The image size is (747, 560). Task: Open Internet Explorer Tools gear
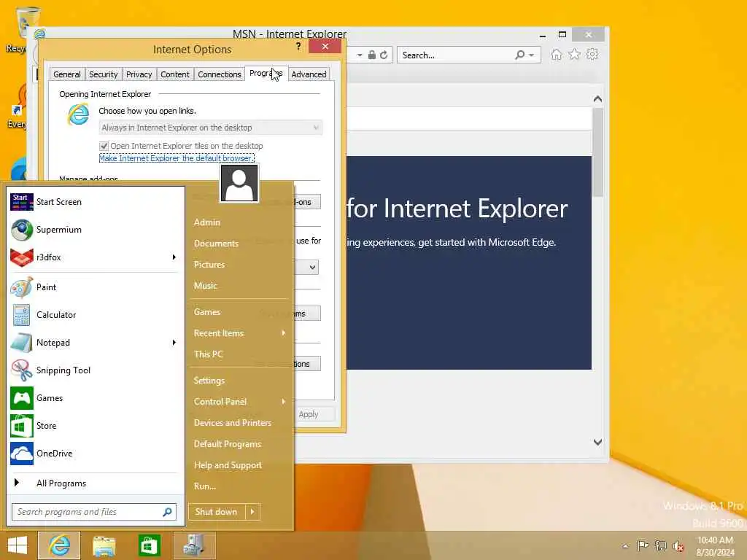[592, 54]
